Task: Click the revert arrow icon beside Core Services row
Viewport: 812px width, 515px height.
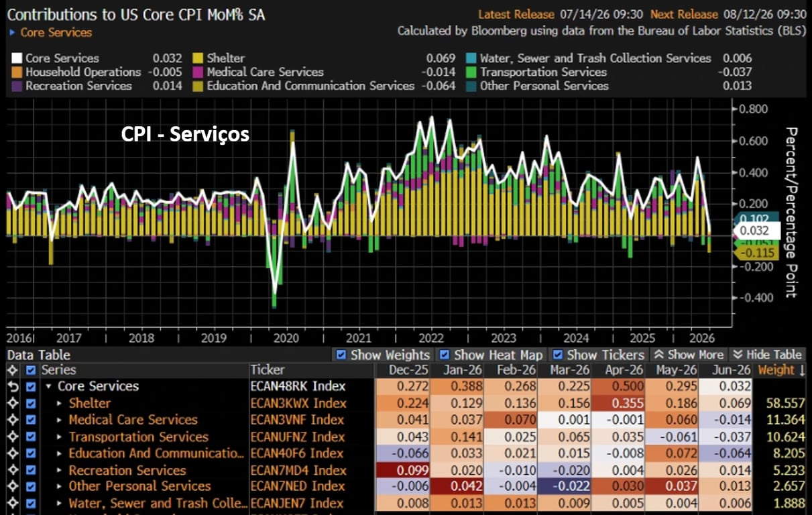Action: [x=11, y=386]
